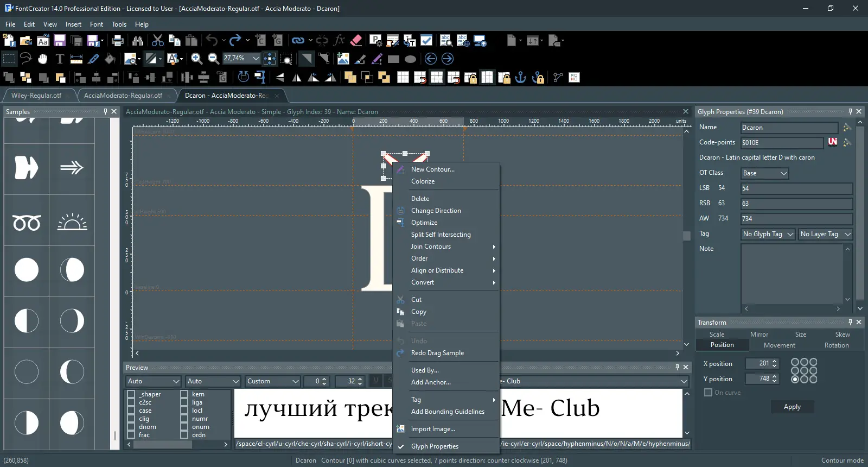Viewport: 868px width, 467px height.
Task: Increase the X position stepper value
Action: coord(775,361)
